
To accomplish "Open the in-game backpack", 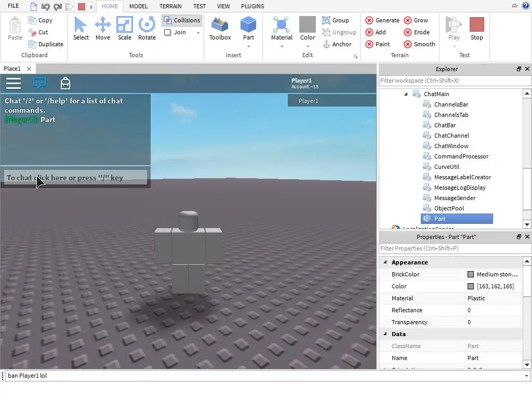I will [65, 83].
